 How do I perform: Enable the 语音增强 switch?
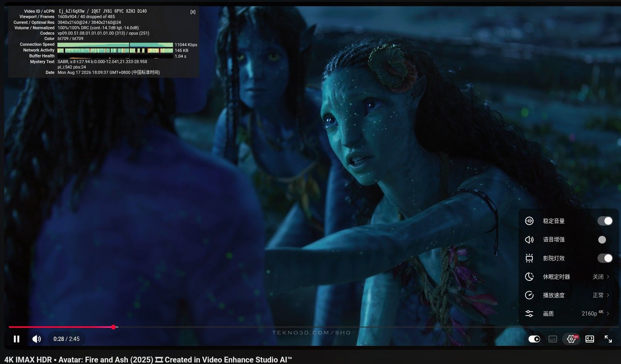605,240
